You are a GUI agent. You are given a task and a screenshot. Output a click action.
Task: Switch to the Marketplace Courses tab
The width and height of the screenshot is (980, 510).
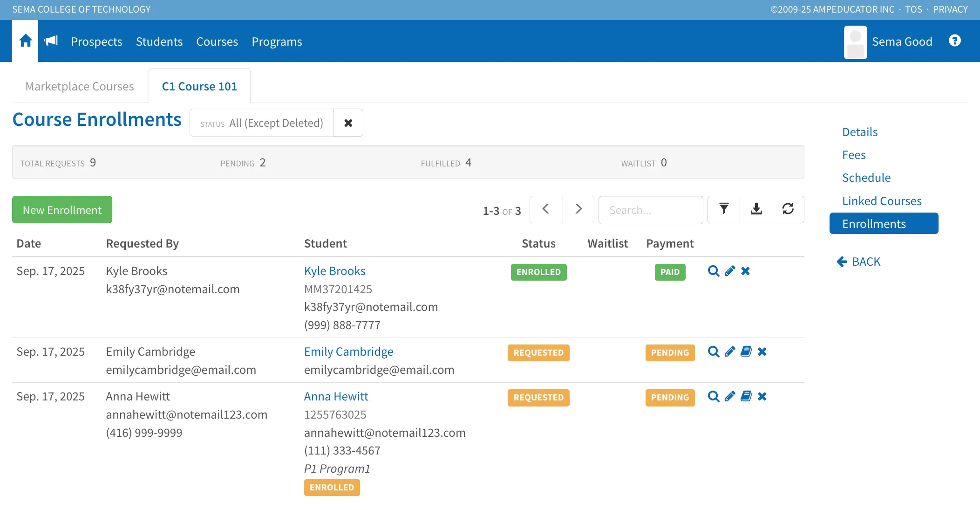coord(80,86)
